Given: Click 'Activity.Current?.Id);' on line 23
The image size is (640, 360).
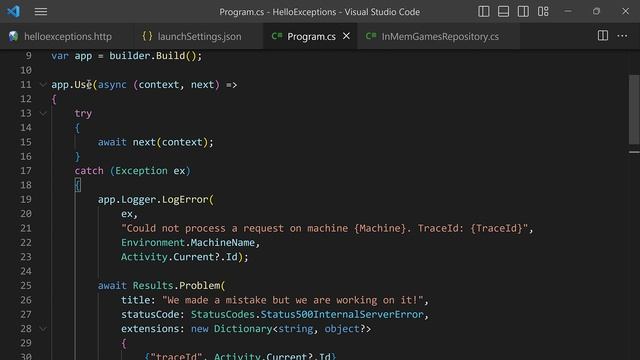Looking at the screenshot, I should tap(184, 257).
